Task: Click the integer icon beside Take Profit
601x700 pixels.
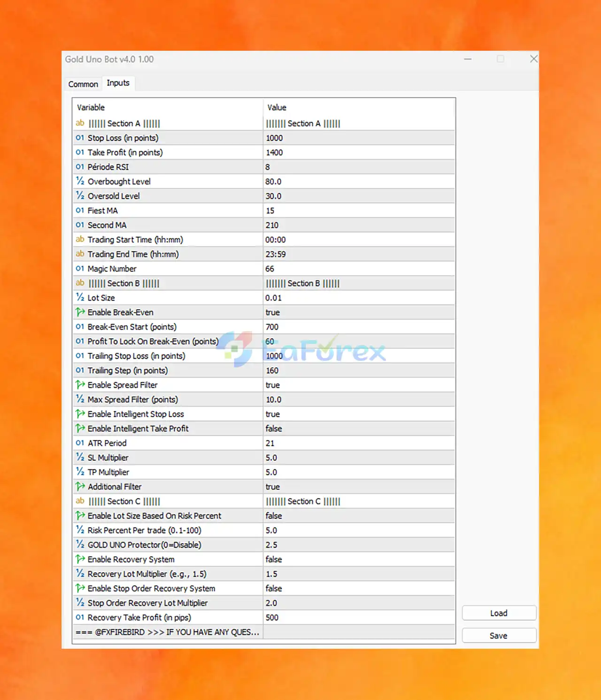Action: [80, 152]
